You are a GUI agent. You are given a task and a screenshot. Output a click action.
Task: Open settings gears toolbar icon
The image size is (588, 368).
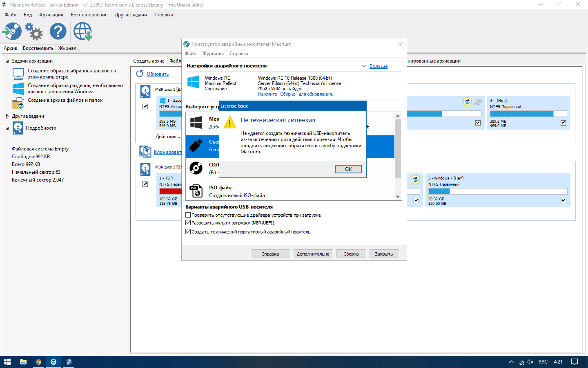tap(34, 31)
